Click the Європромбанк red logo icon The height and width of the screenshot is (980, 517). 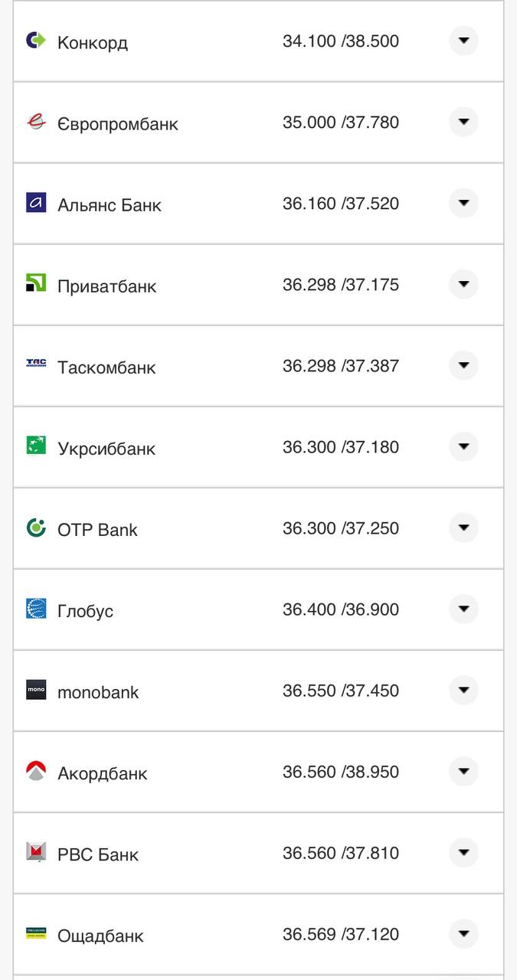pos(36,122)
